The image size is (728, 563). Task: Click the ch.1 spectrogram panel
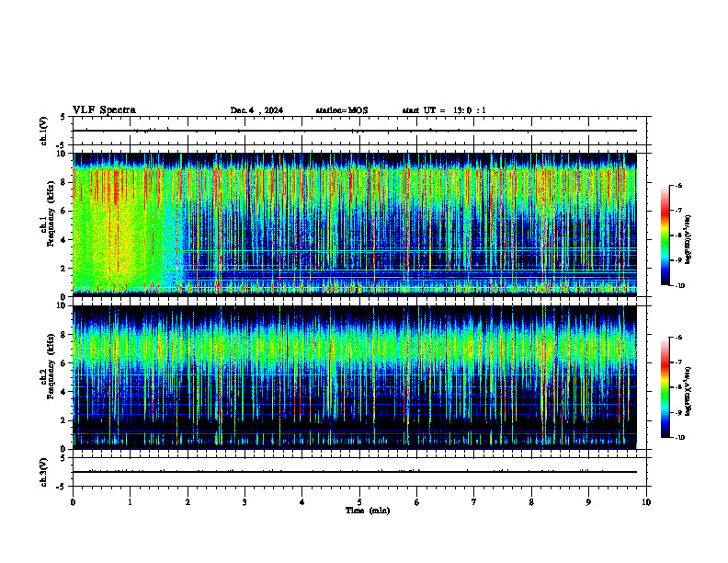coord(355,224)
